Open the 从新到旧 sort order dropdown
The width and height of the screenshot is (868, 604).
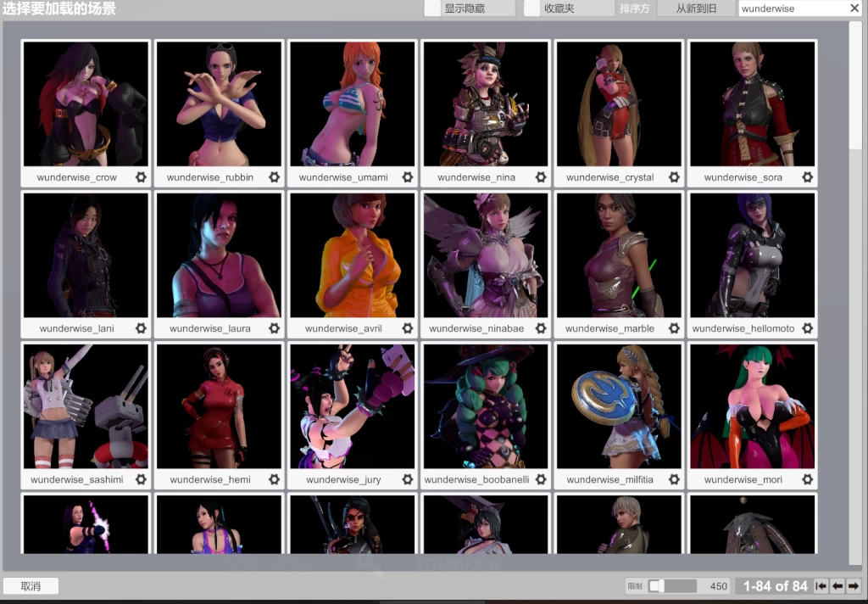pyautogui.click(x=696, y=8)
